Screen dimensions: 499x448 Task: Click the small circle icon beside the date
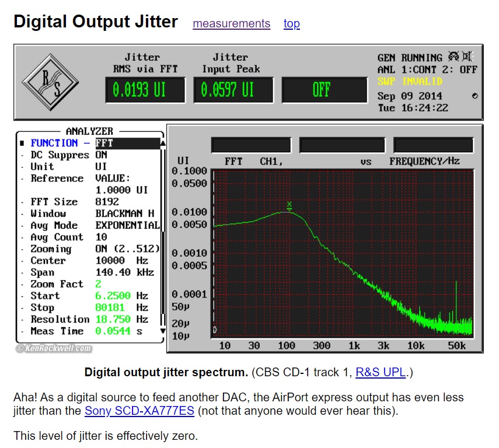(475, 96)
